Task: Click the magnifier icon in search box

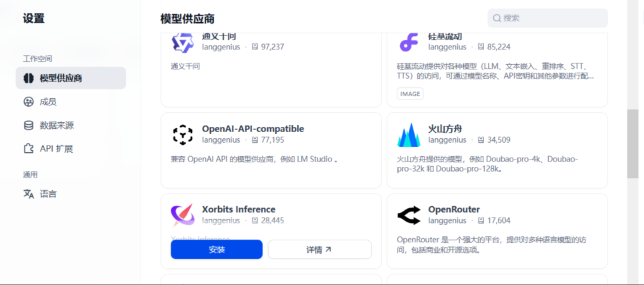Action: click(497, 18)
